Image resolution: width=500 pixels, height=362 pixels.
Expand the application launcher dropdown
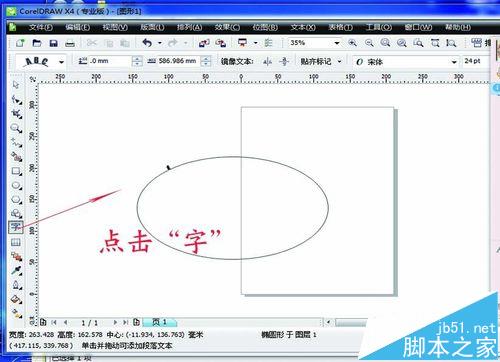click(x=256, y=43)
